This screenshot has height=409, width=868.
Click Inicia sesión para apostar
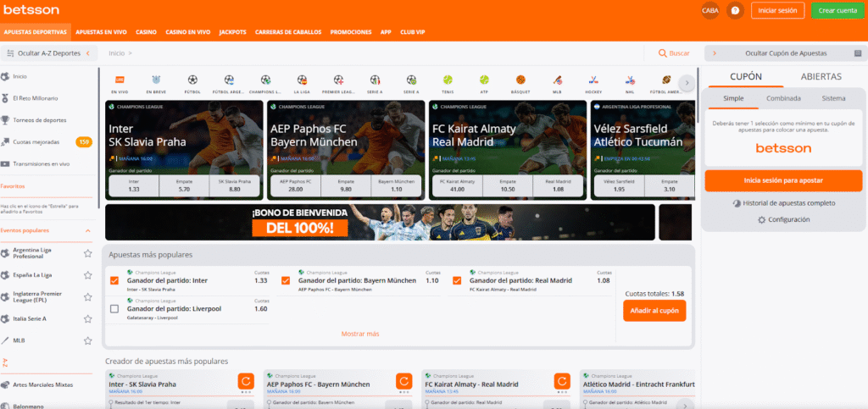(x=783, y=180)
